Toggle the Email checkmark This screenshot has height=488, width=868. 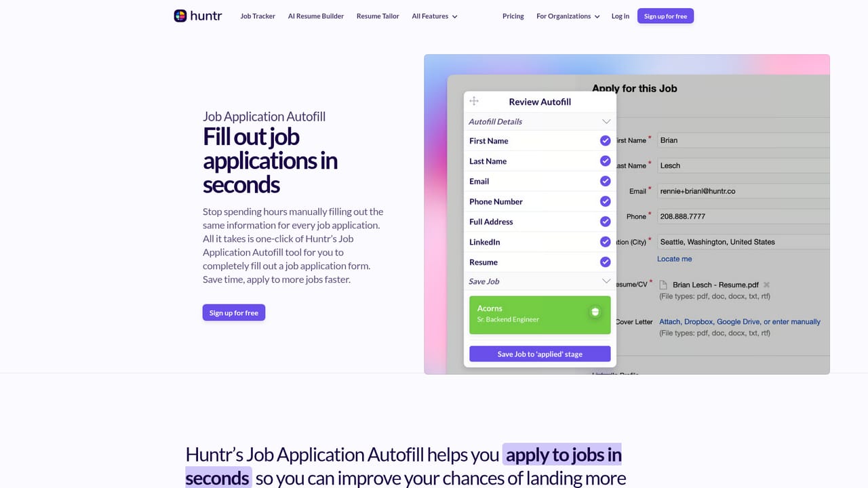coord(605,181)
